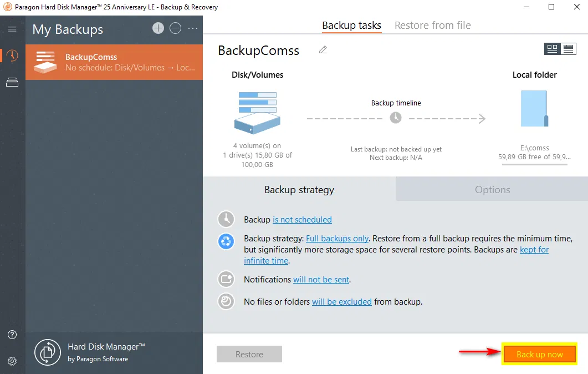
Task: Select the Backup strategy tab
Action: (299, 189)
